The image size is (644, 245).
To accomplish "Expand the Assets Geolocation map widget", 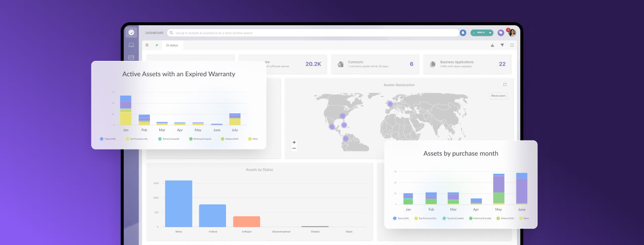I will click(505, 85).
